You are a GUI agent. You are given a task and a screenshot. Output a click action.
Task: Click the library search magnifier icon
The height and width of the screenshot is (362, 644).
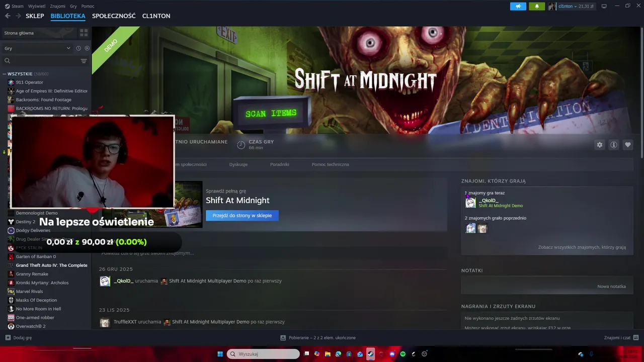click(7, 61)
